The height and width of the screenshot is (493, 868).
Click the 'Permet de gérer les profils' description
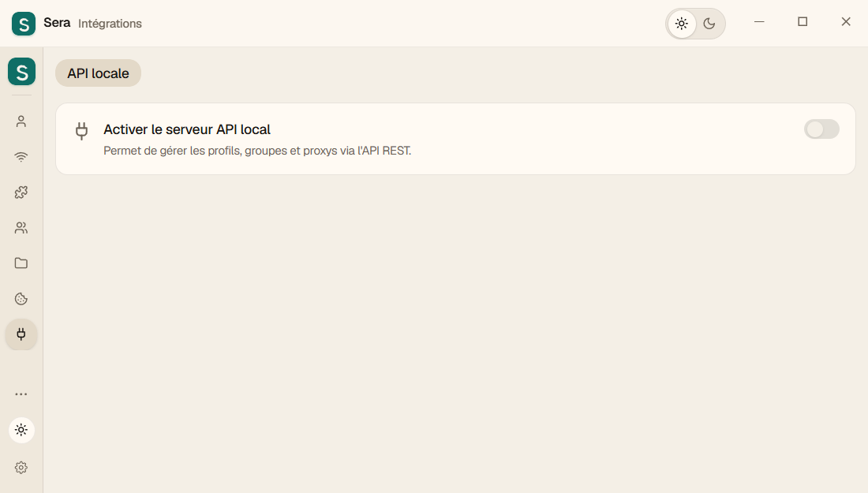coord(257,151)
